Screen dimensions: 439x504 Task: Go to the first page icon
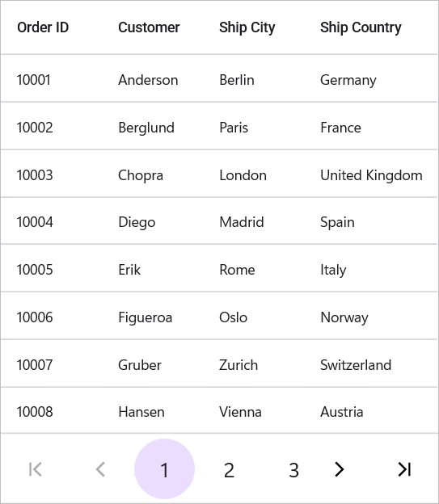(x=36, y=469)
